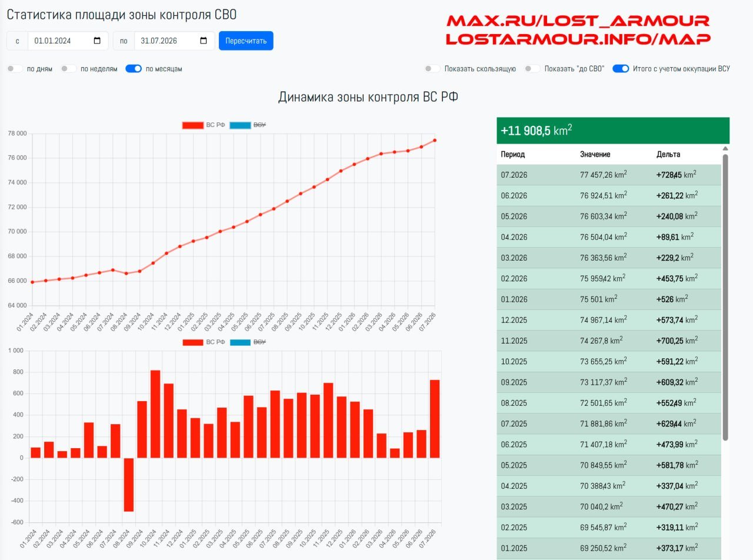753x560 pixels.
Task: Click the Пересчитать button
Action: point(246,41)
